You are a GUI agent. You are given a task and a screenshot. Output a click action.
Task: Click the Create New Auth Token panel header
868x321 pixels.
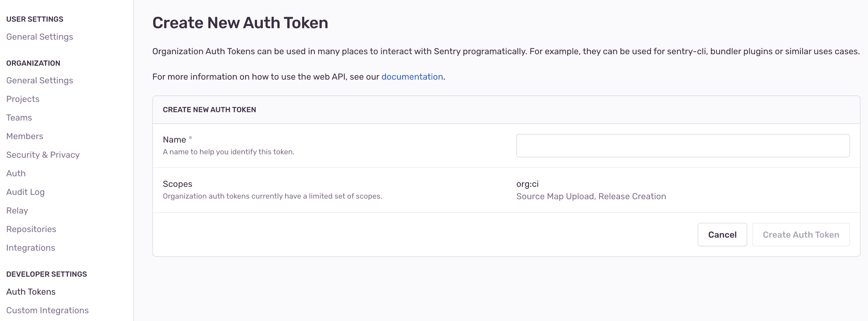[209, 110]
